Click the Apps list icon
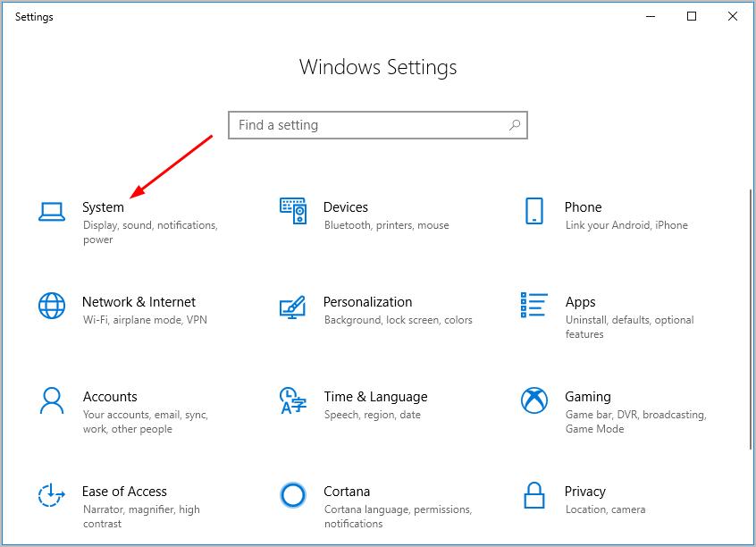The height and width of the screenshot is (547, 756). (533, 305)
